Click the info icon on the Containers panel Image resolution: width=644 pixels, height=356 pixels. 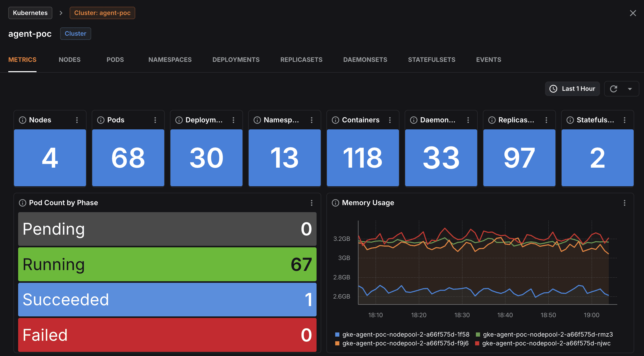click(x=335, y=120)
